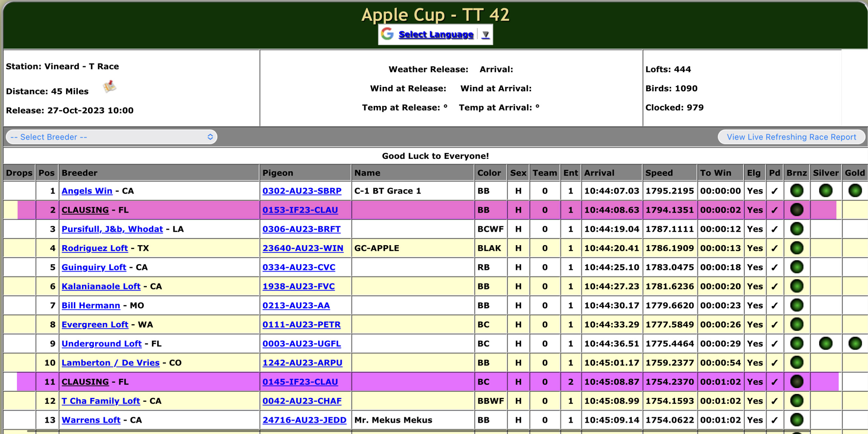This screenshot has height=434, width=868.
Task: Click Gold indicator in Underground Loft row
Action: point(855,343)
